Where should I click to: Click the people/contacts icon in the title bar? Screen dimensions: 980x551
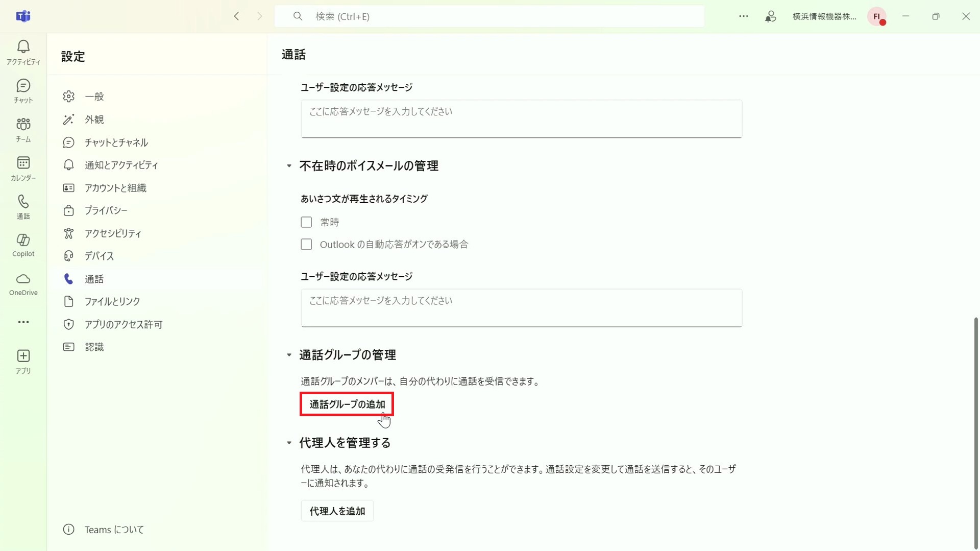(x=771, y=16)
